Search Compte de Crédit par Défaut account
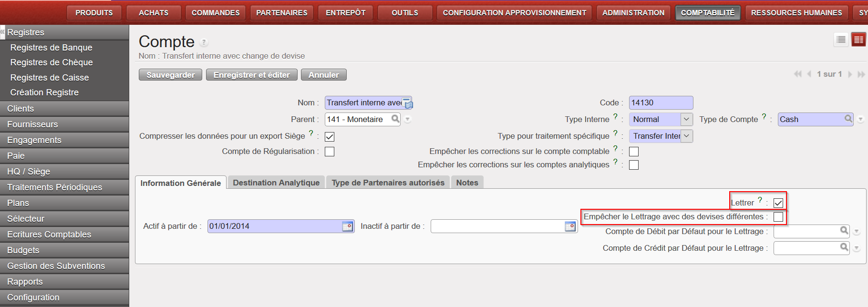This screenshot has height=307, width=868. pos(844,247)
